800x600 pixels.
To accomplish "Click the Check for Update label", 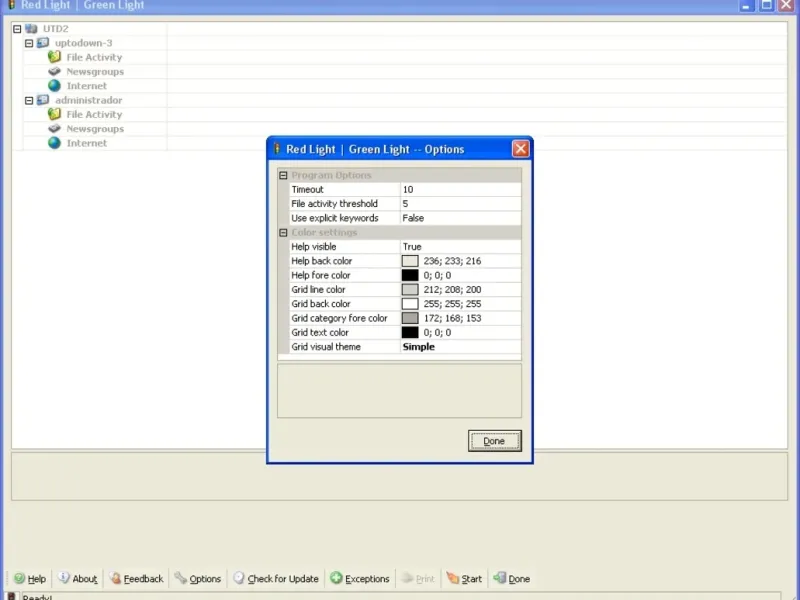I will pos(283,579).
